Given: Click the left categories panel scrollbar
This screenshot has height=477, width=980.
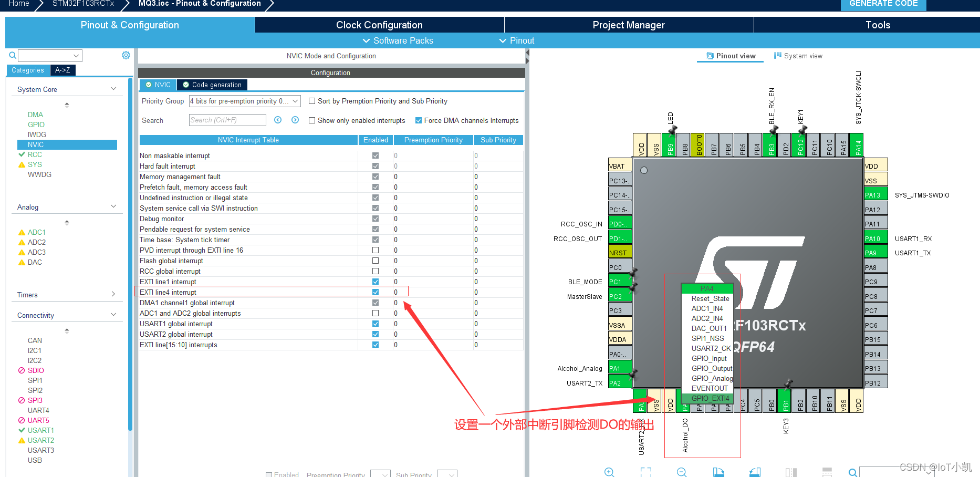Looking at the screenshot, I should pos(130,253).
